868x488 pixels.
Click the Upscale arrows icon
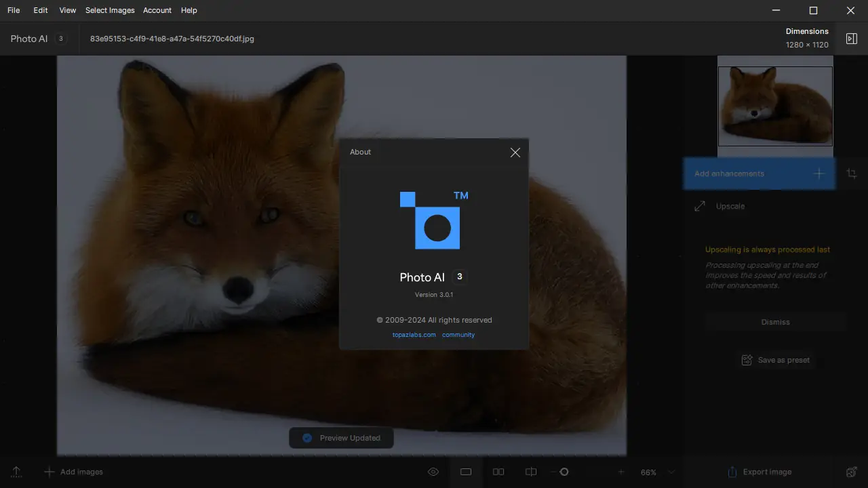coord(700,206)
